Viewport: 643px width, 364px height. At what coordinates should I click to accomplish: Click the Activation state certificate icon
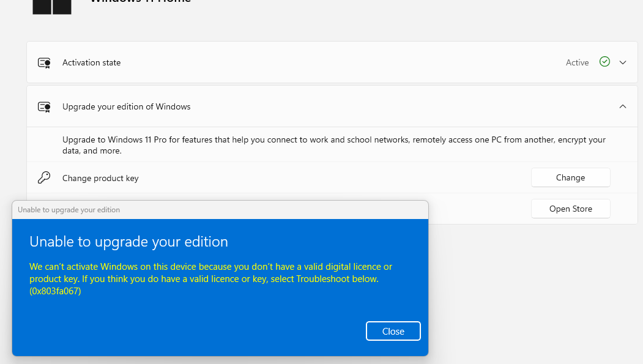[x=44, y=63]
